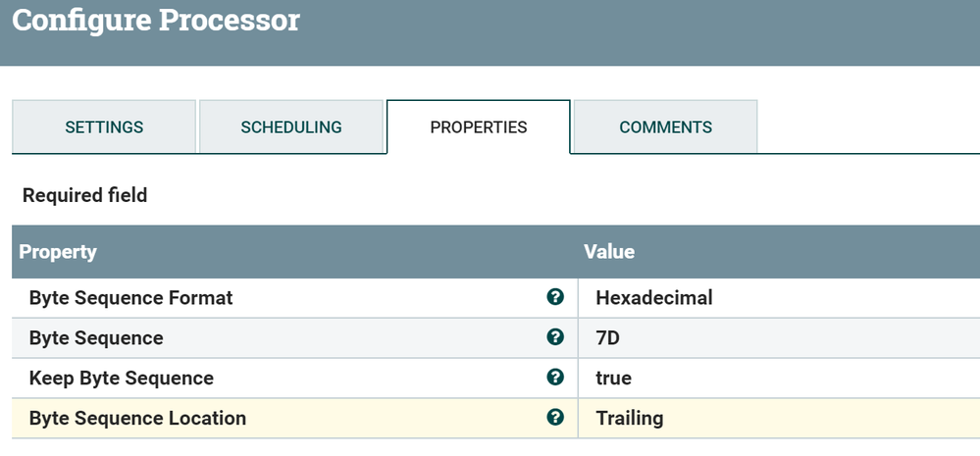
Task: Edit the Hexadecimal format value
Action: 654,297
